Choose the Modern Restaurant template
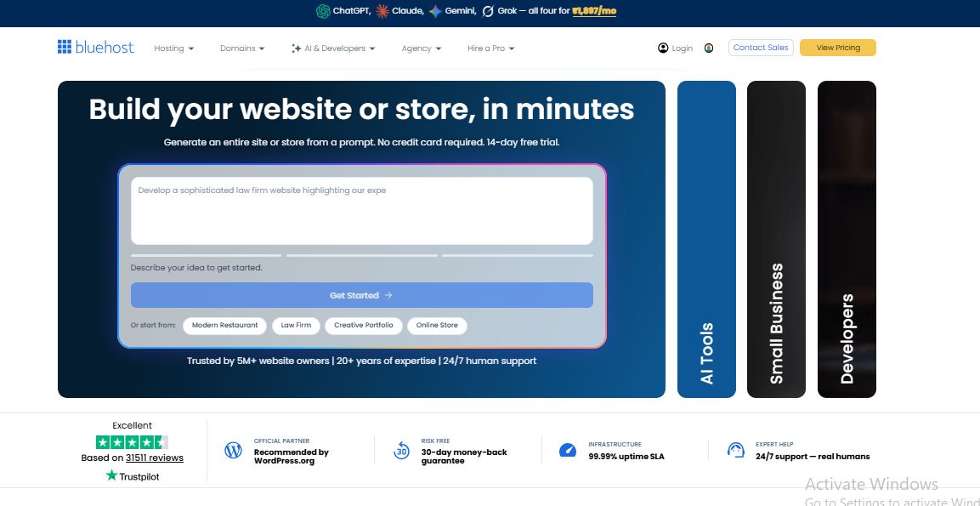 (225, 325)
